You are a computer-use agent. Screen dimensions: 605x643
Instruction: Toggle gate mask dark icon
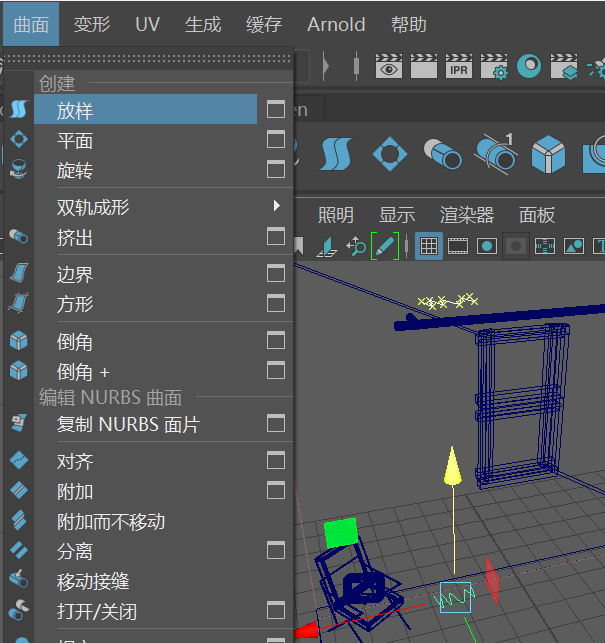point(516,246)
